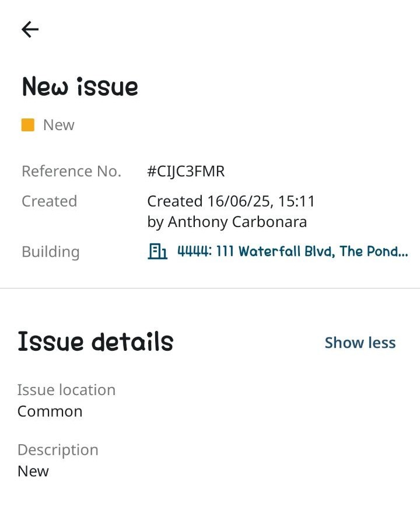Click the Description label

[x=58, y=450]
